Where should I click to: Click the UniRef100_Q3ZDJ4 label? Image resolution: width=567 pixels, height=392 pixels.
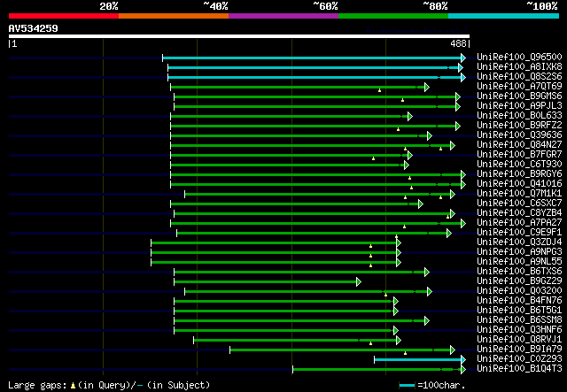[519, 242]
